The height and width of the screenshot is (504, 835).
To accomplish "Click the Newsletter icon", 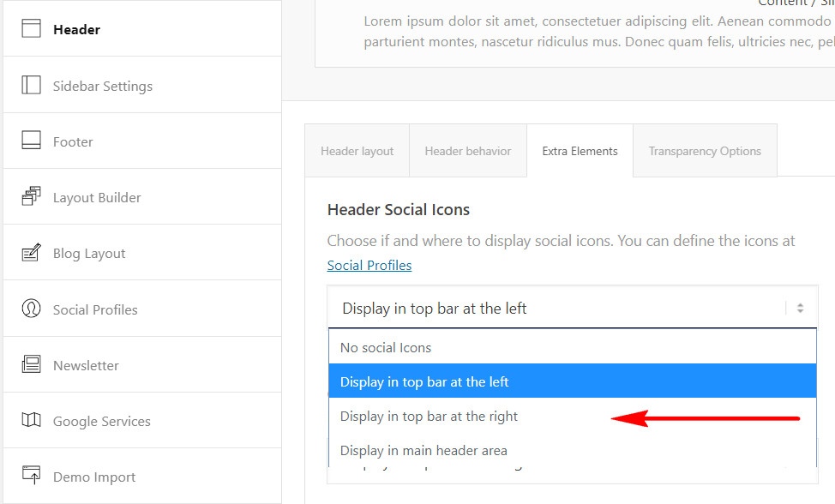I will [31, 364].
